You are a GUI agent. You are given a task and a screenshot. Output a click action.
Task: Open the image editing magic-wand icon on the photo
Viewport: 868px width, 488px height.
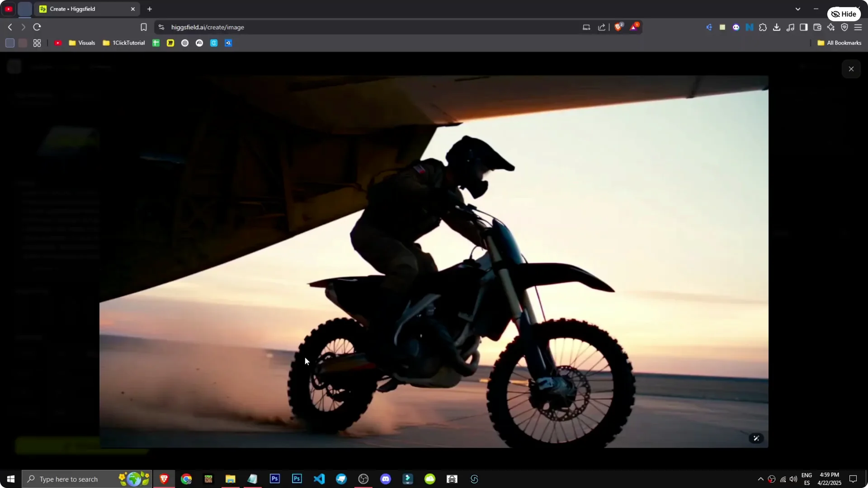(x=756, y=438)
